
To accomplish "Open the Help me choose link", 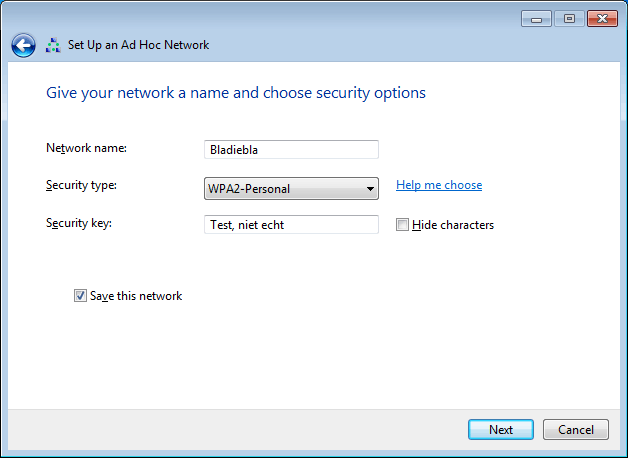I will click(439, 185).
